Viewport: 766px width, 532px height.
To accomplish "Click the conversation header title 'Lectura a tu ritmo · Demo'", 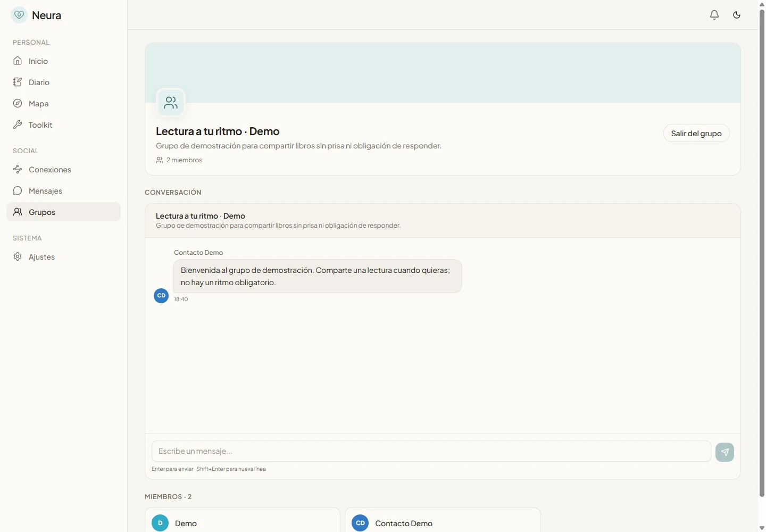I will (x=201, y=216).
